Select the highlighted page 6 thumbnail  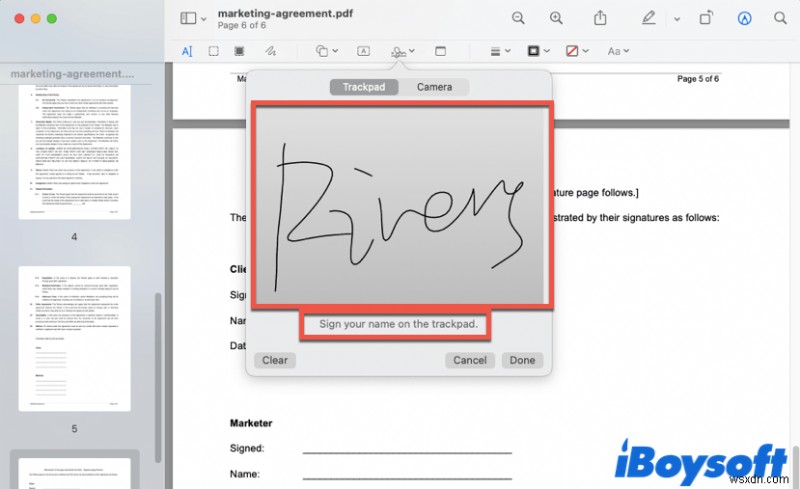click(x=74, y=473)
